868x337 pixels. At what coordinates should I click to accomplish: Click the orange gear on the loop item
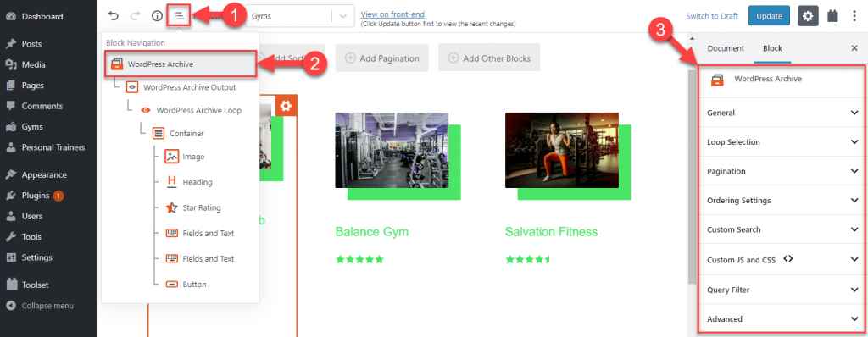pos(287,105)
